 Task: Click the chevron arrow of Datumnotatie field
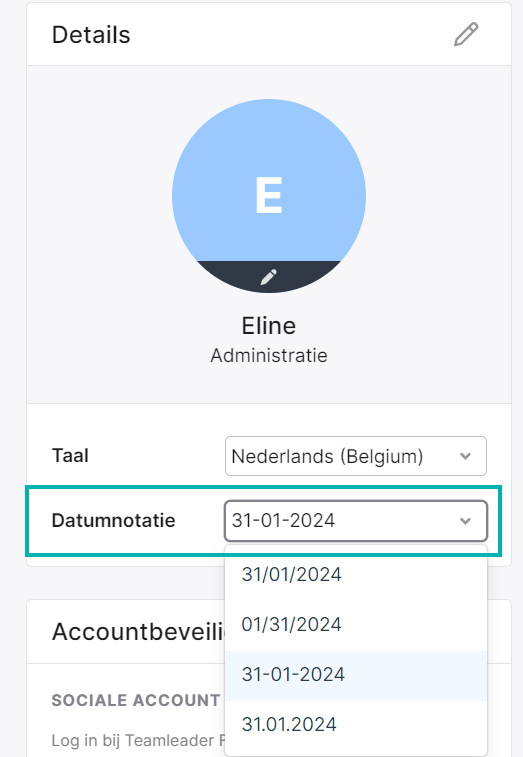pyautogui.click(x=466, y=521)
